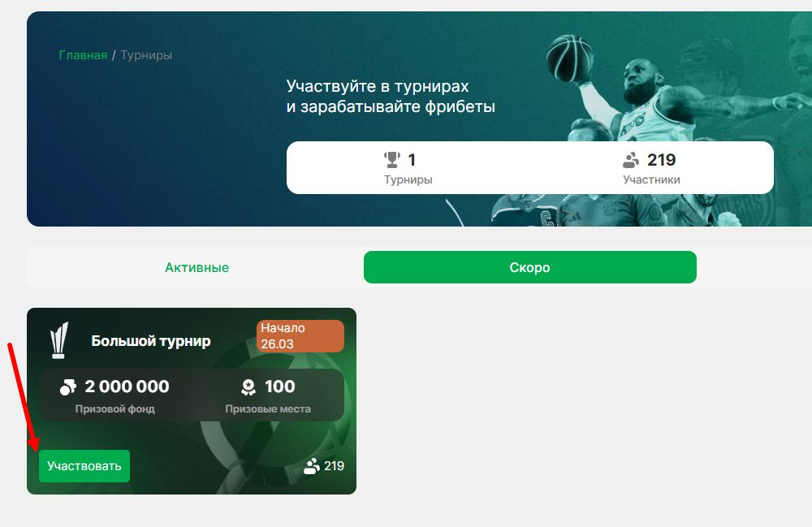
Task: Click the Призовой фонд label
Action: 115,408
